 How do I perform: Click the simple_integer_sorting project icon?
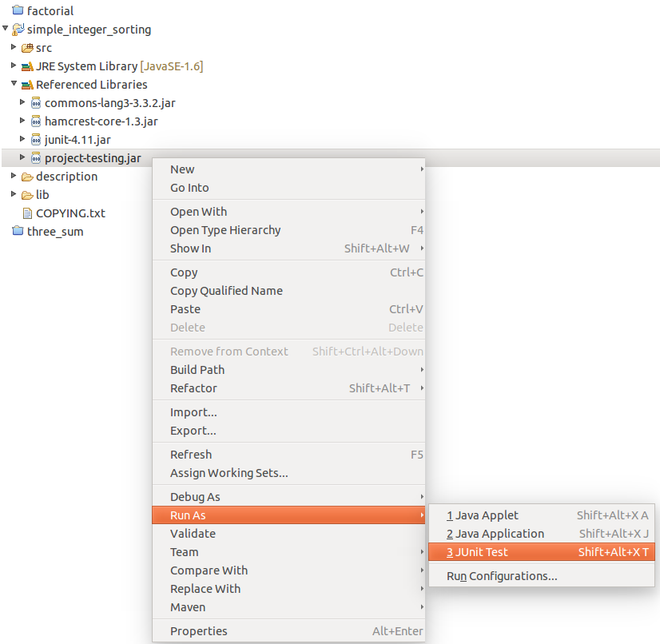pos(18,30)
